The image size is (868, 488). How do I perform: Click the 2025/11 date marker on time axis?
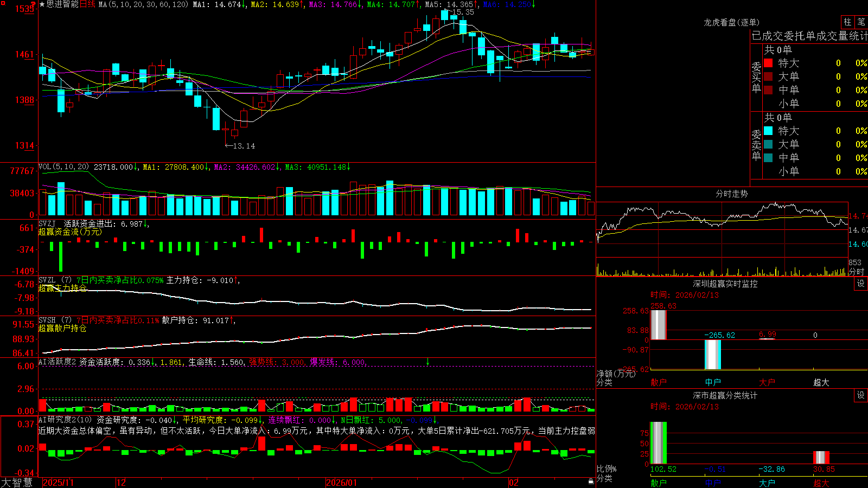[x=58, y=483]
